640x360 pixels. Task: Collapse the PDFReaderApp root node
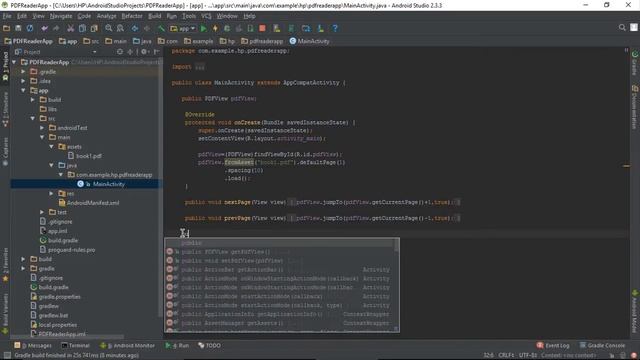[14, 62]
